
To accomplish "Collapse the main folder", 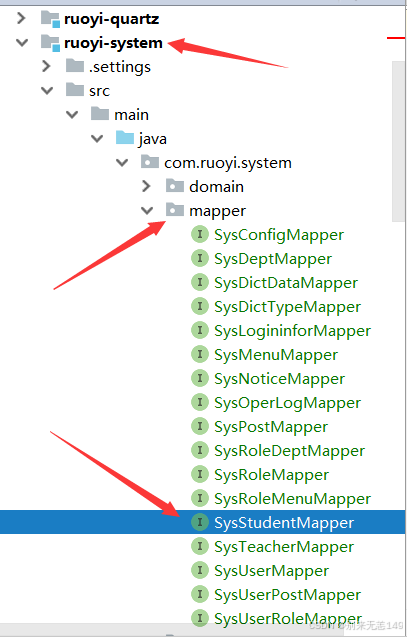I will [72, 115].
